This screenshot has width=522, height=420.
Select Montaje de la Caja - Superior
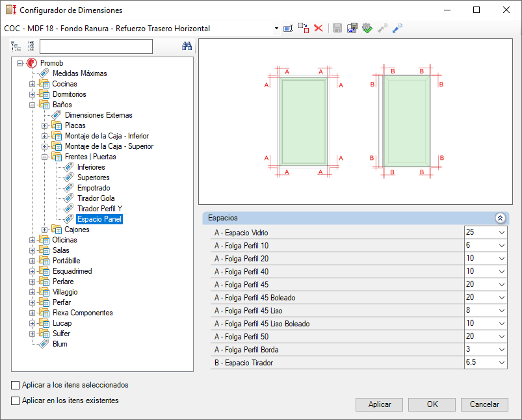[109, 146]
